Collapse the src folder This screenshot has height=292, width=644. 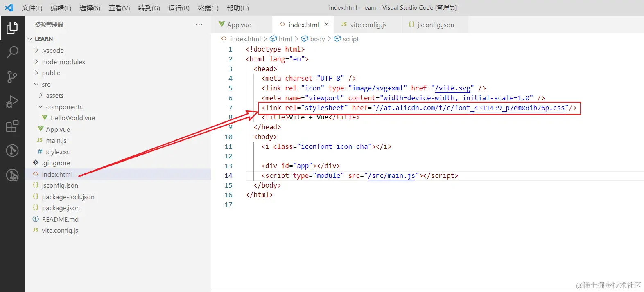tap(37, 84)
